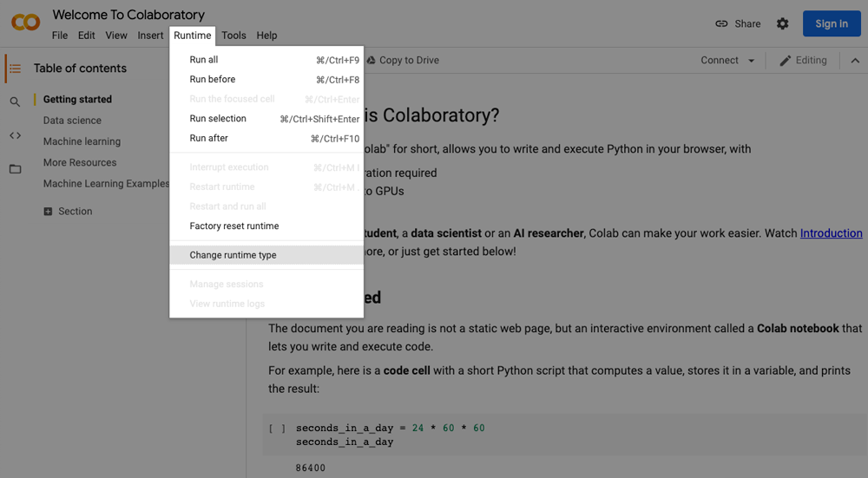The image size is (868, 478).
Task: Select Run all from Runtime menu
Action: click(x=266, y=60)
